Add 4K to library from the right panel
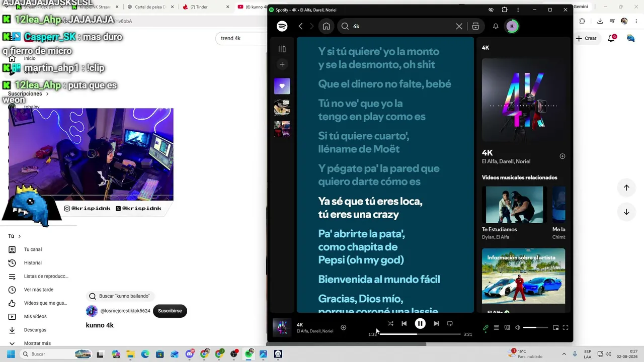This screenshot has width=644, height=362. (562, 156)
